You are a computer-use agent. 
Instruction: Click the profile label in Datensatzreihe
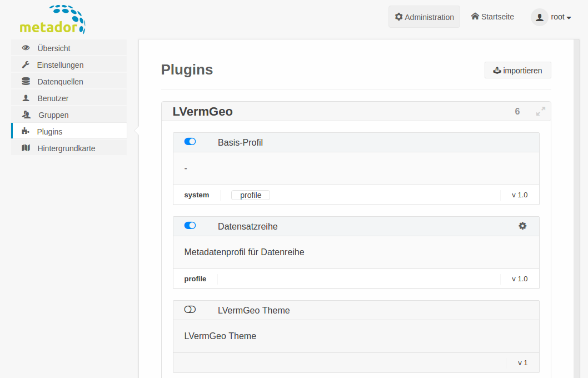(x=196, y=279)
